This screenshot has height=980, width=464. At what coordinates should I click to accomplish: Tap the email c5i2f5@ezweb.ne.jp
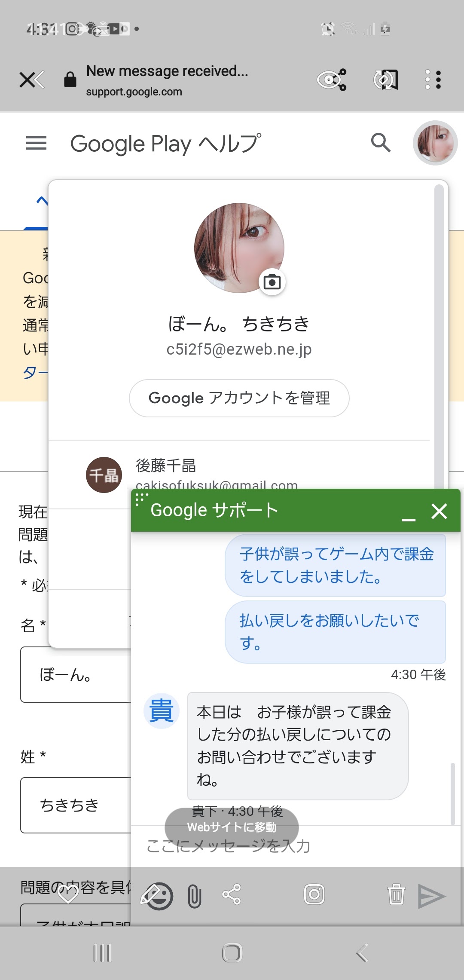239,349
